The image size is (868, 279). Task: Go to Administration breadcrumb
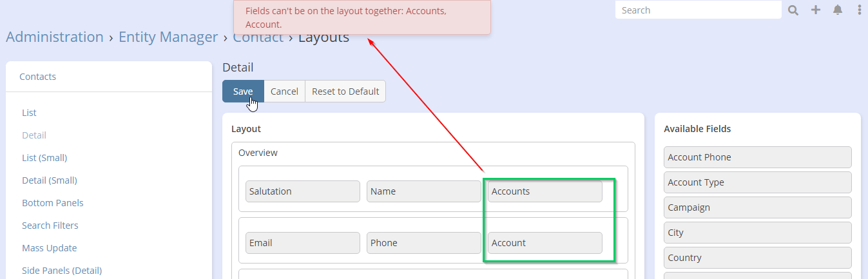click(x=55, y=37)
